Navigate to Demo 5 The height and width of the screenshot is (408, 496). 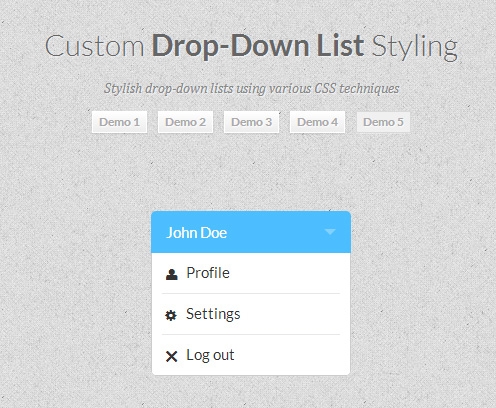tap(383, 122)
